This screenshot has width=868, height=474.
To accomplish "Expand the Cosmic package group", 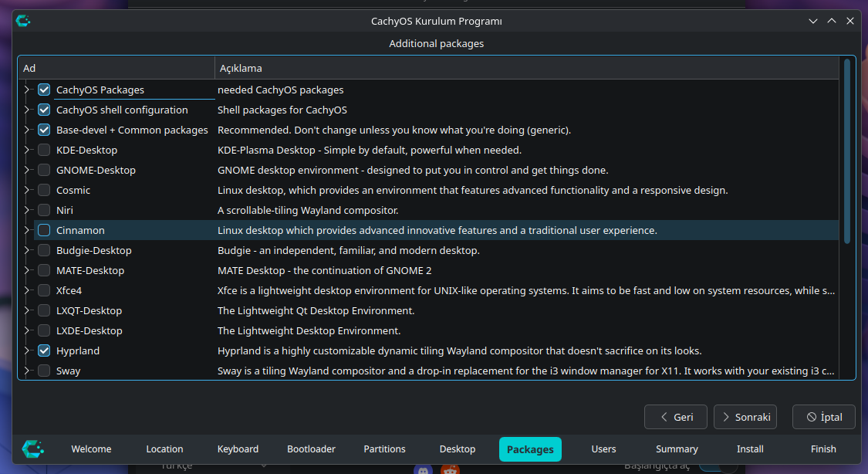I will [x=26, y=190].
